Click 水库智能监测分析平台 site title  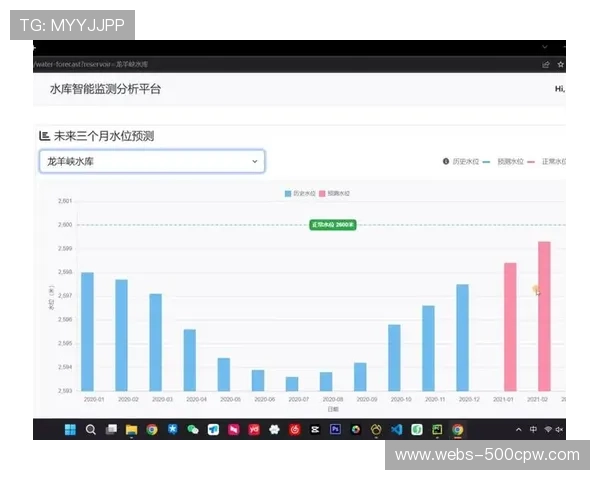click(105, 89)
